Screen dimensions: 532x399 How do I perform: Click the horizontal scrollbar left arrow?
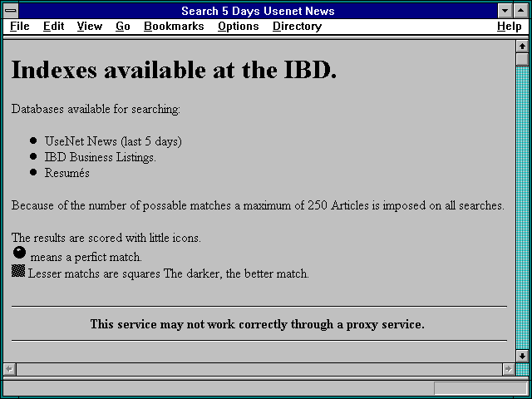pyautogui.click(x=9, y=369)
